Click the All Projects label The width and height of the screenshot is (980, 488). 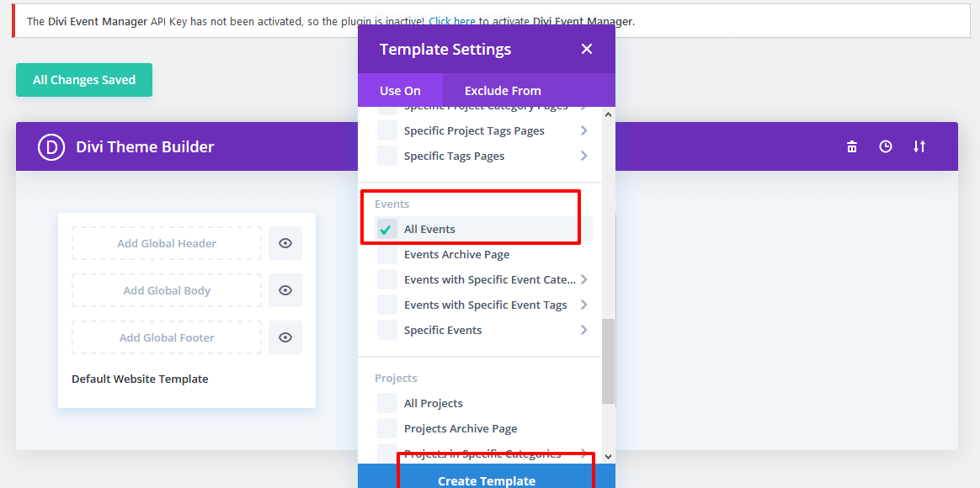433,403
